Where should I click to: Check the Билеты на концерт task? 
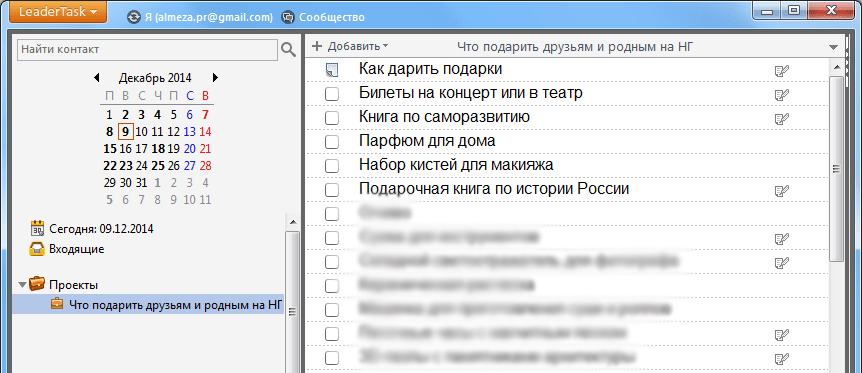pos(331,94)
